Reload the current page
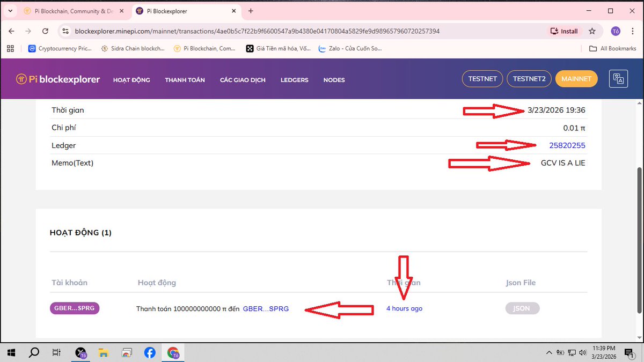This screenshot has width=644, height=362. point(46,31)
